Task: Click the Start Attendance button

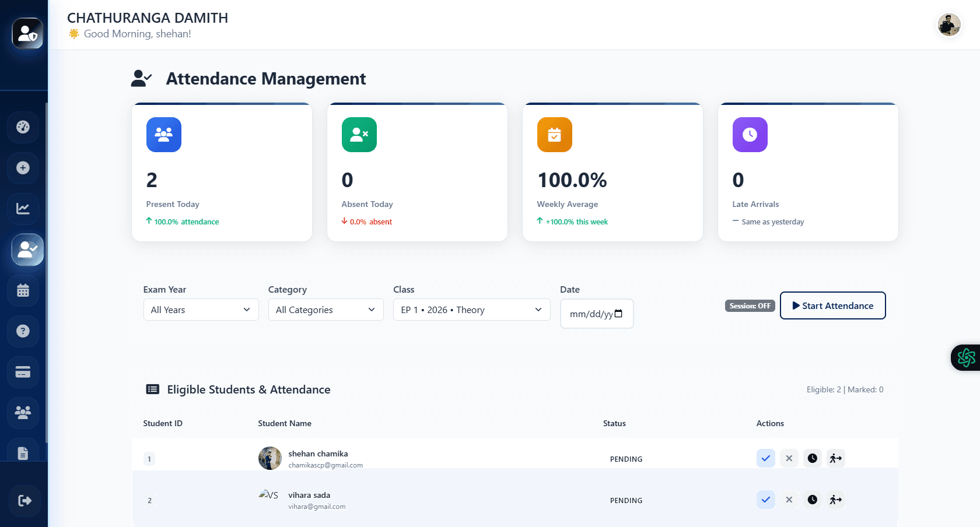Action: [832, 305]
